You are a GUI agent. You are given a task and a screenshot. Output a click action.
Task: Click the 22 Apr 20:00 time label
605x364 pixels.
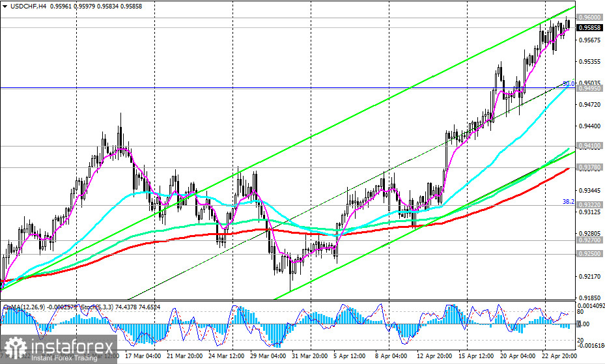559,356
